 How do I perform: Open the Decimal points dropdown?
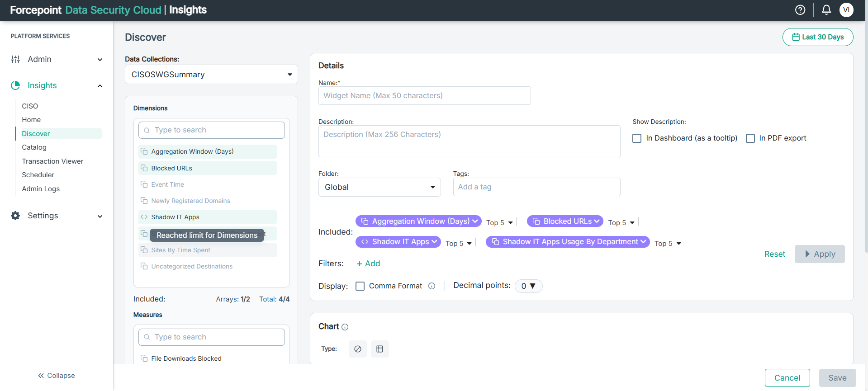click(x=528, y=286)
